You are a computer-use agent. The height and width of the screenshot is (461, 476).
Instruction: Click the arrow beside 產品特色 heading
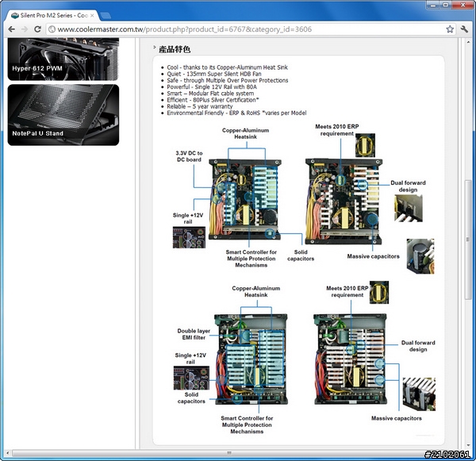tap(155, 48)
